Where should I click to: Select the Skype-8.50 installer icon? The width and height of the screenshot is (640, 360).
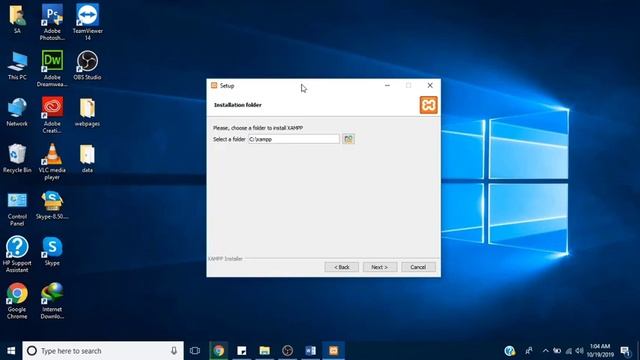pos(52,205)
